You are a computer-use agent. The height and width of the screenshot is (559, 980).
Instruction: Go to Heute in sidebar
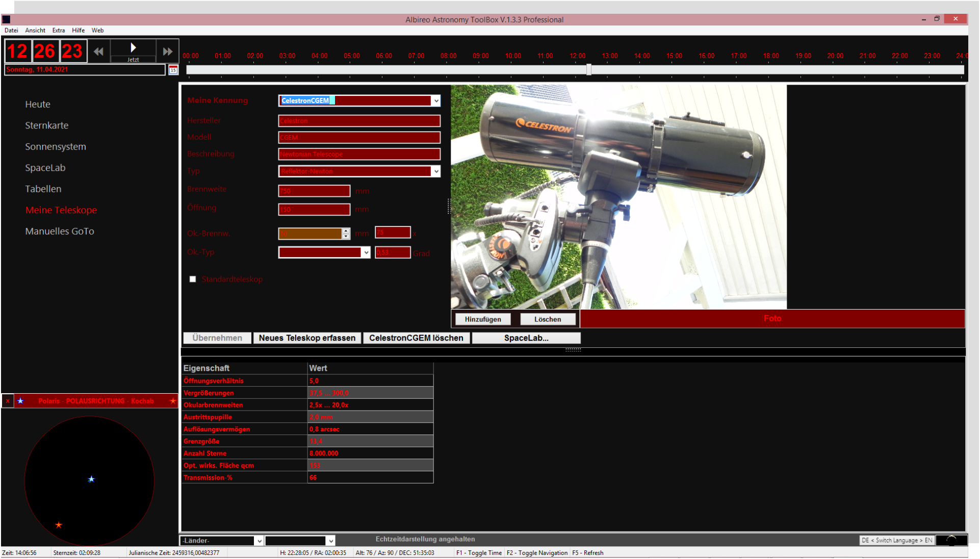[38, 104]
